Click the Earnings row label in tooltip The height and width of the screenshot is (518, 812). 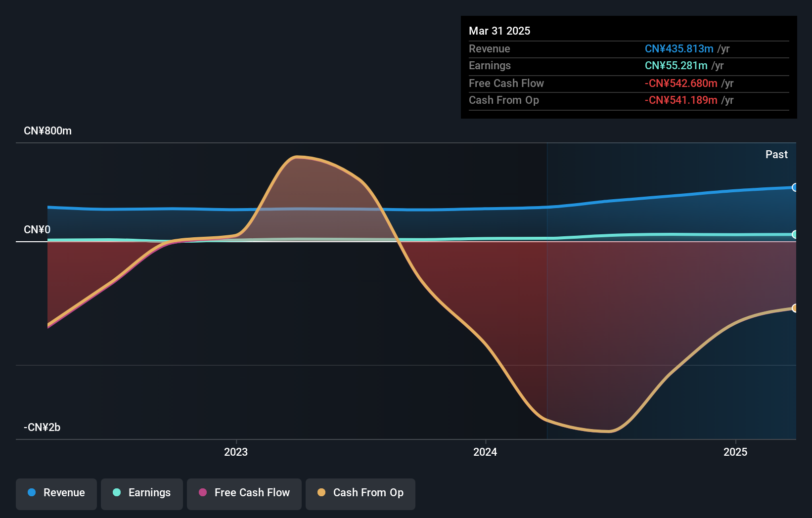pyautogui.click(x=490, y=66)
